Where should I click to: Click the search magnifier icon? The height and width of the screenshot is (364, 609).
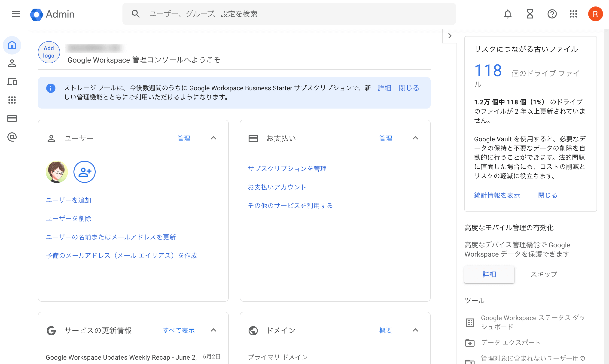coord(135,14)
